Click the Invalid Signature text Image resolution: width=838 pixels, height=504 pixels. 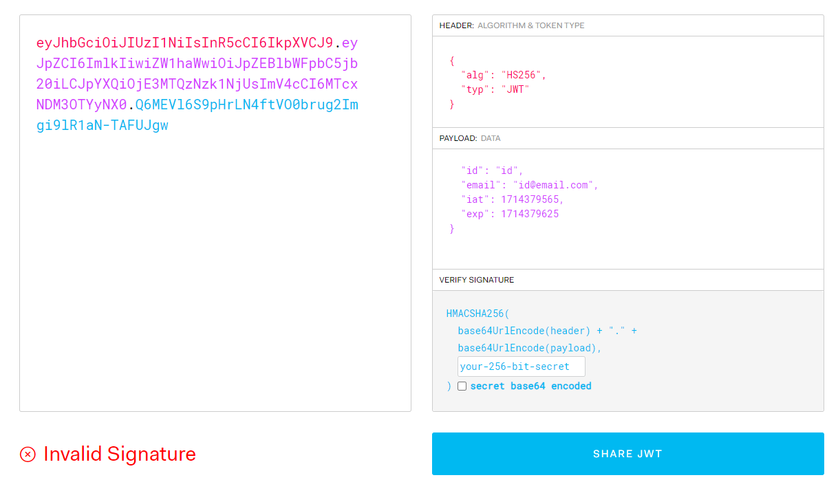point(120,454)
